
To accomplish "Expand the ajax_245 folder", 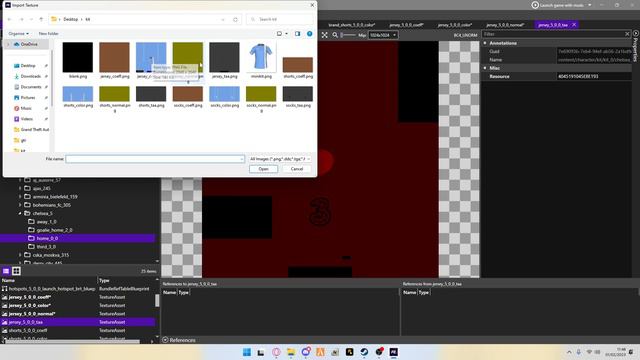I will coord(20,188).
